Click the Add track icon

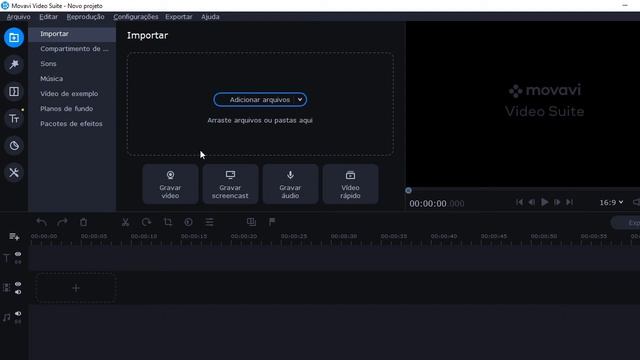14,236
